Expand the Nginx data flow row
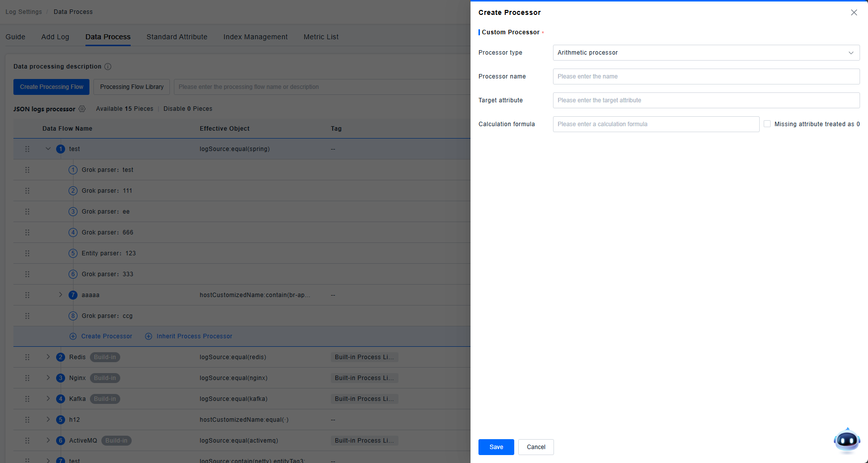Screen dimensions: 868x463 (48, 378)
